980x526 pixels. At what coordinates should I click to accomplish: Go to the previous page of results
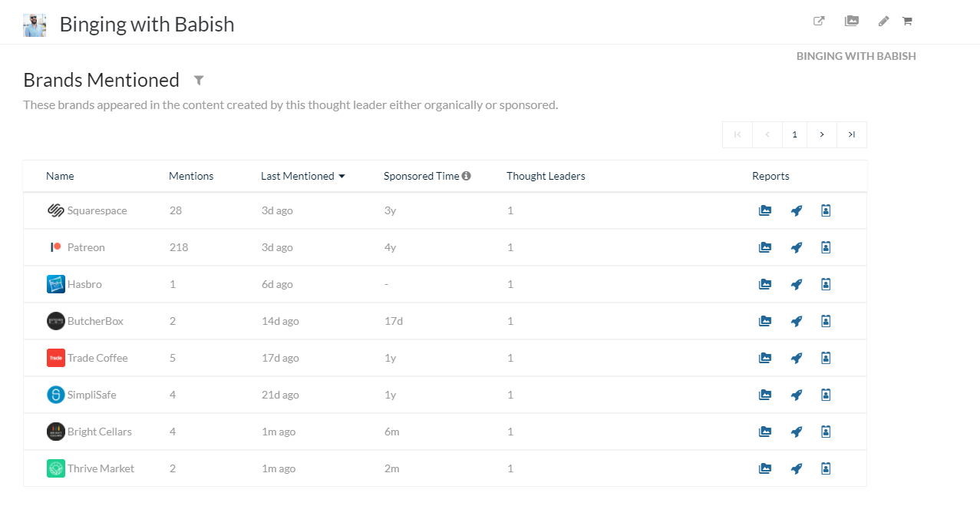pos(767,134)
